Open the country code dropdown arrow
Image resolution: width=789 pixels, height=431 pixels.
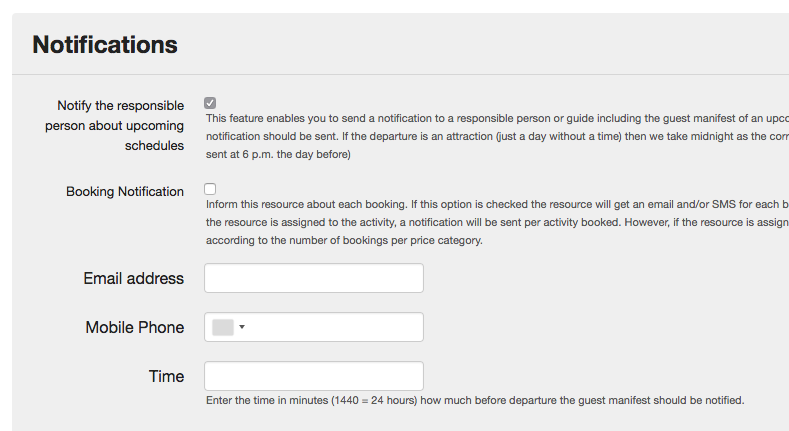(242, 327)
